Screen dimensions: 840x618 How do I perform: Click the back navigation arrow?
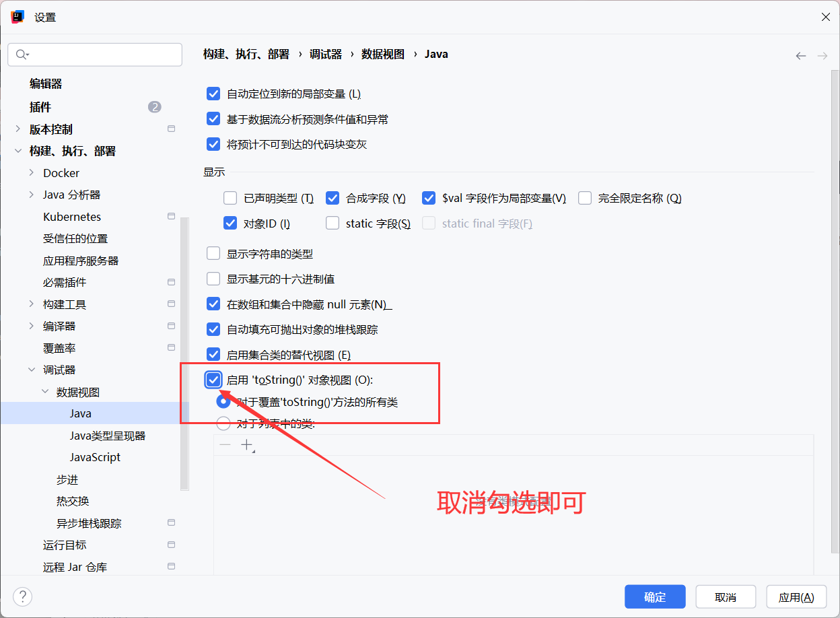coord(800,56)
